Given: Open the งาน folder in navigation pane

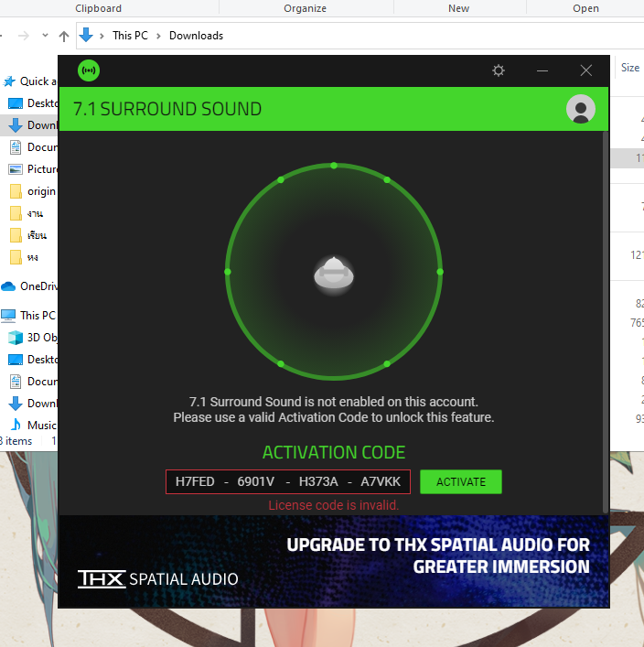Looking at the screenshot, I should (x=27, y=213).
